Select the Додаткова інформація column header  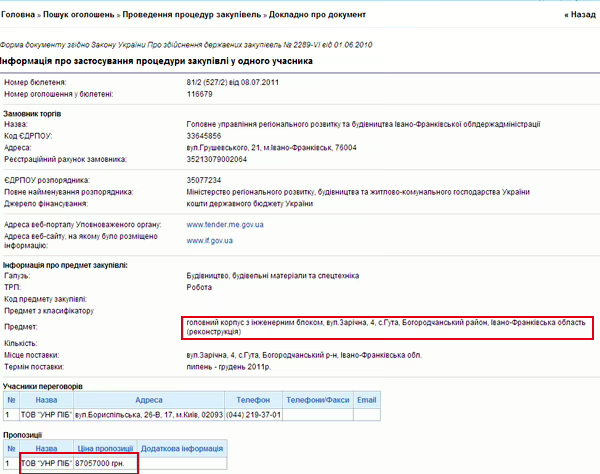pyautogui.click(x=182, y=449)
